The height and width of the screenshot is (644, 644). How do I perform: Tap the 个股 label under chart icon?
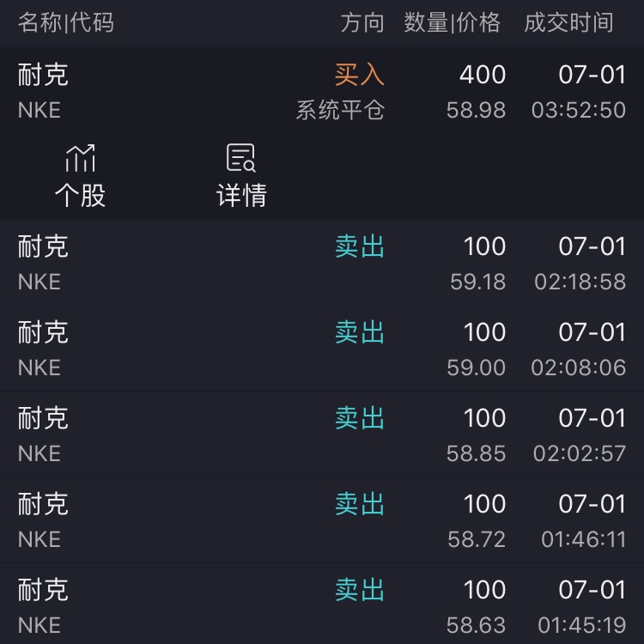pos(80,195)
